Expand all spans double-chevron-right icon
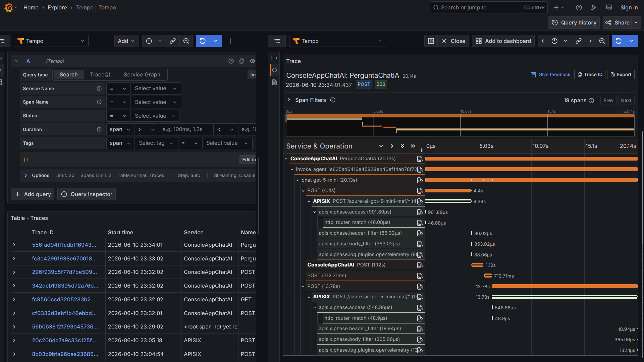The image size is (644, 362). 413,146
